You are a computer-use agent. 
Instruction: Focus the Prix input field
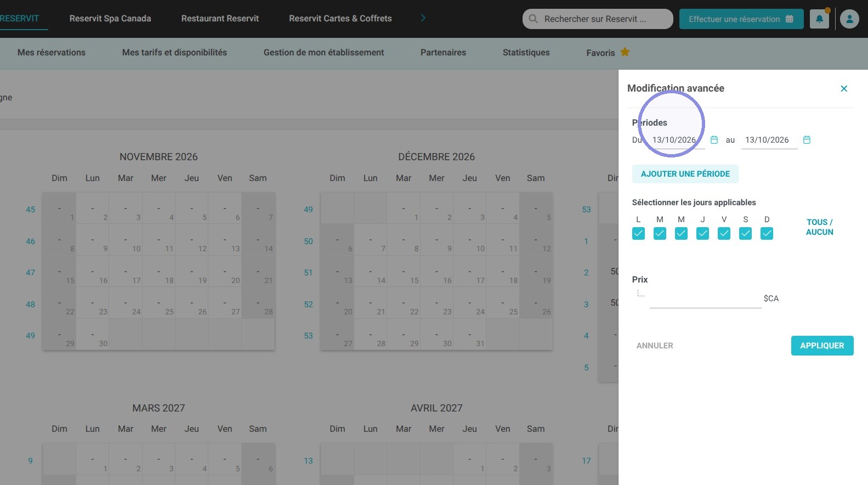click(705, 298)
